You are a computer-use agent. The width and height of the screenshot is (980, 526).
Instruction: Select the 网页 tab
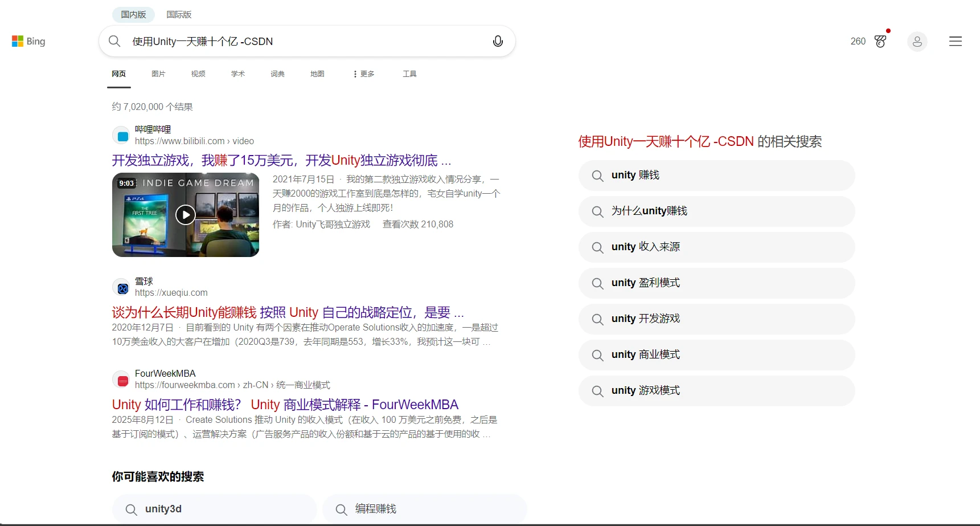[119, 74]
